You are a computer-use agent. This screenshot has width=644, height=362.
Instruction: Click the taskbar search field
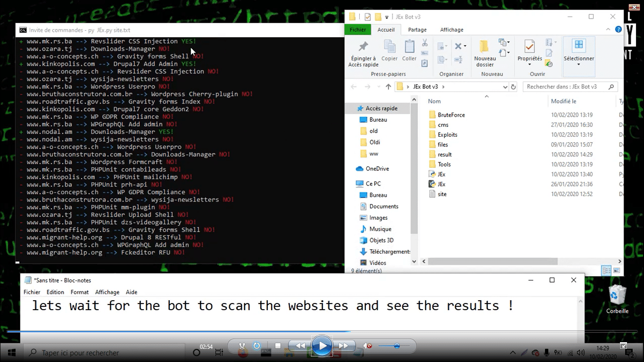coord(94,352)
